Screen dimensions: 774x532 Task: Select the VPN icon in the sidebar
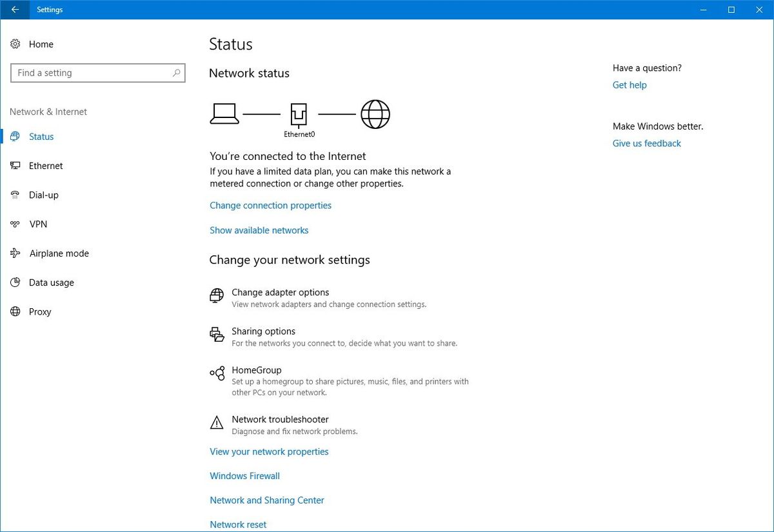pyautogui.click(x=14, y=224)
